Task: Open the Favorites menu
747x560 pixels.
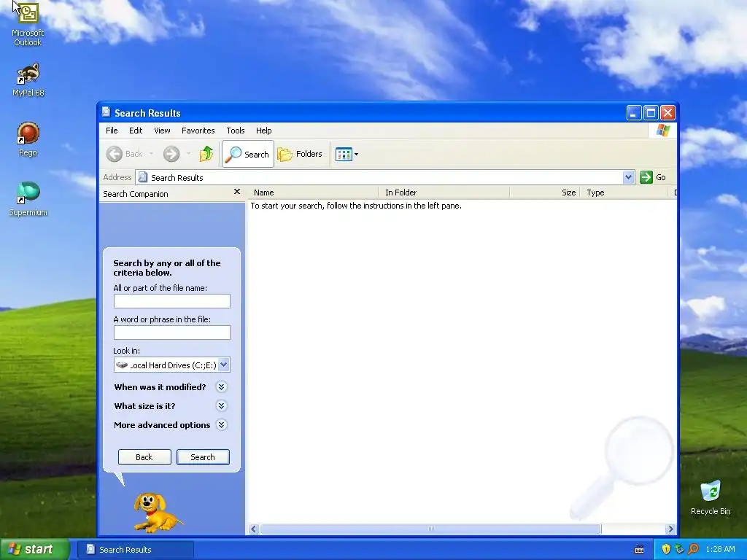Action: point(198,131)
